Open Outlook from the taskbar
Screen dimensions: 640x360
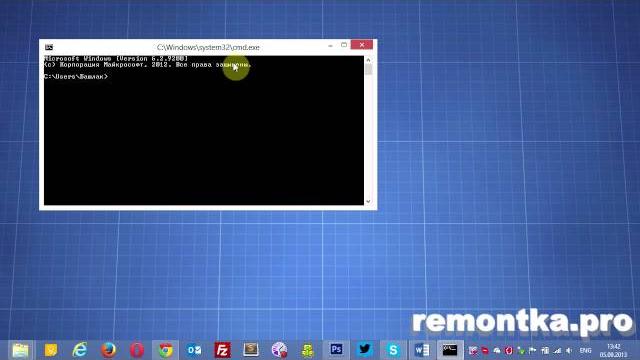point(194,350)
